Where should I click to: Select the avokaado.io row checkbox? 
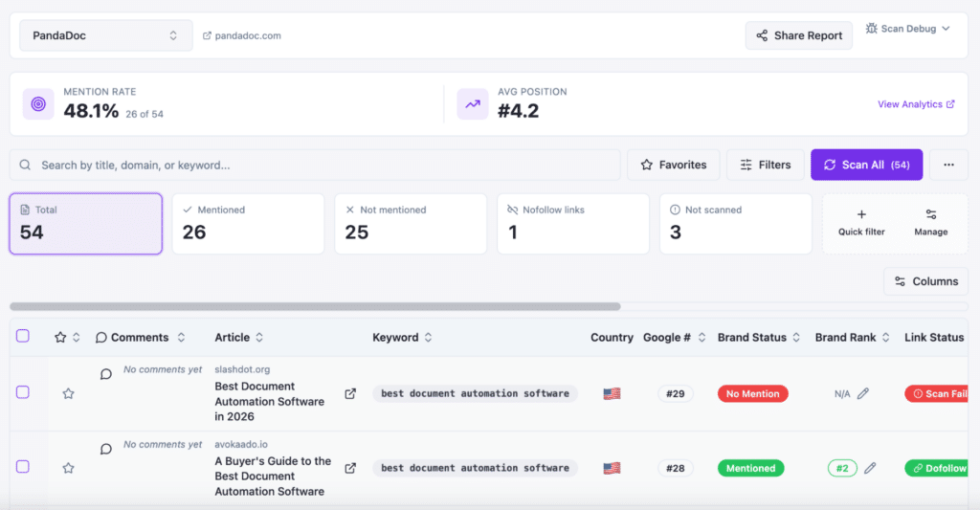(23, 467)
